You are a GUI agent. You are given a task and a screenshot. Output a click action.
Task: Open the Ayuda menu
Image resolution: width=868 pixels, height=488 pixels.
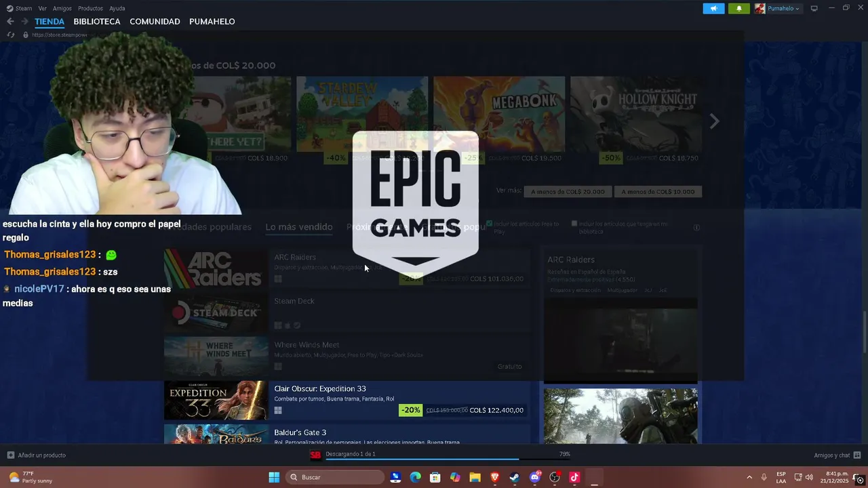(x=117, y=8)
